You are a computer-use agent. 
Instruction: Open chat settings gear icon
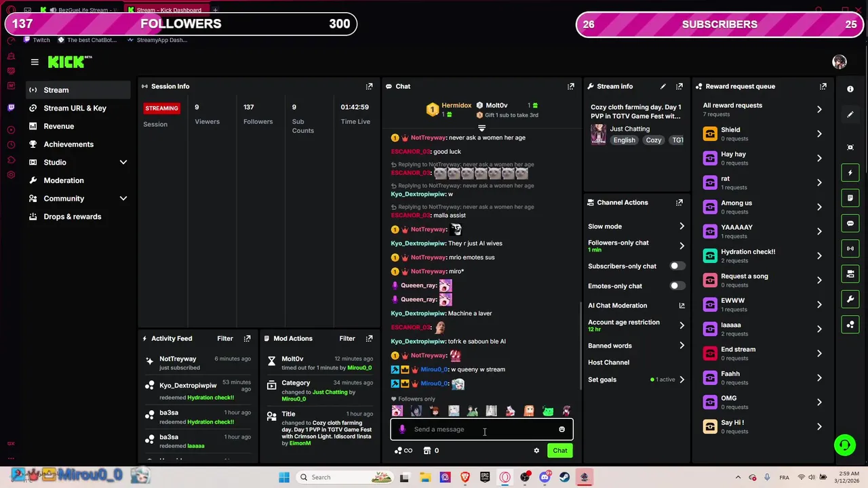[x=536, y=451]
